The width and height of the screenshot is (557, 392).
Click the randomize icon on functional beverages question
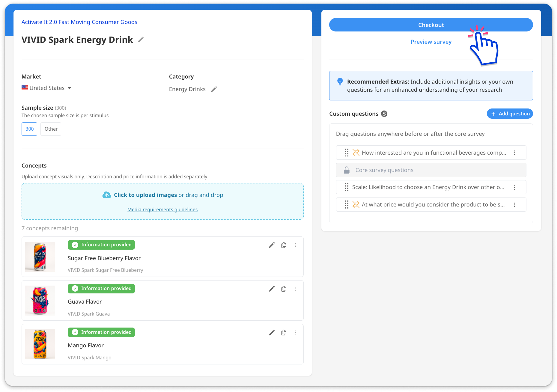[x=356, y=153]
